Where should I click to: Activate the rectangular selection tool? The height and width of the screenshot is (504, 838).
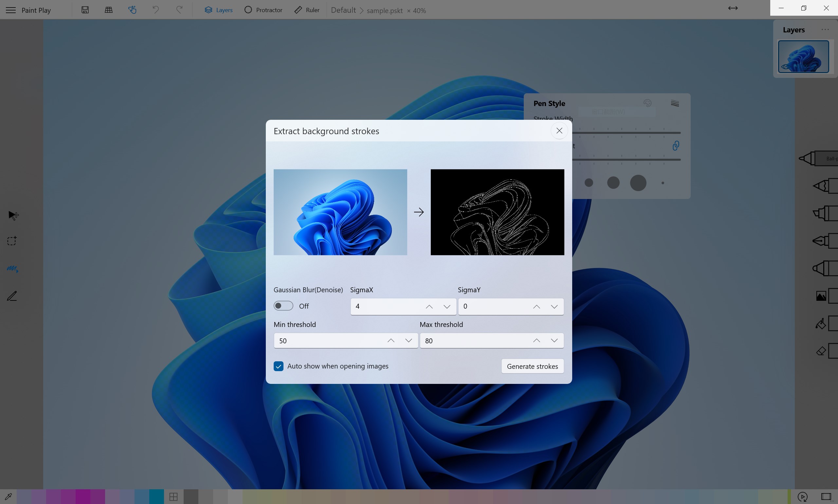tap(12, 241)
